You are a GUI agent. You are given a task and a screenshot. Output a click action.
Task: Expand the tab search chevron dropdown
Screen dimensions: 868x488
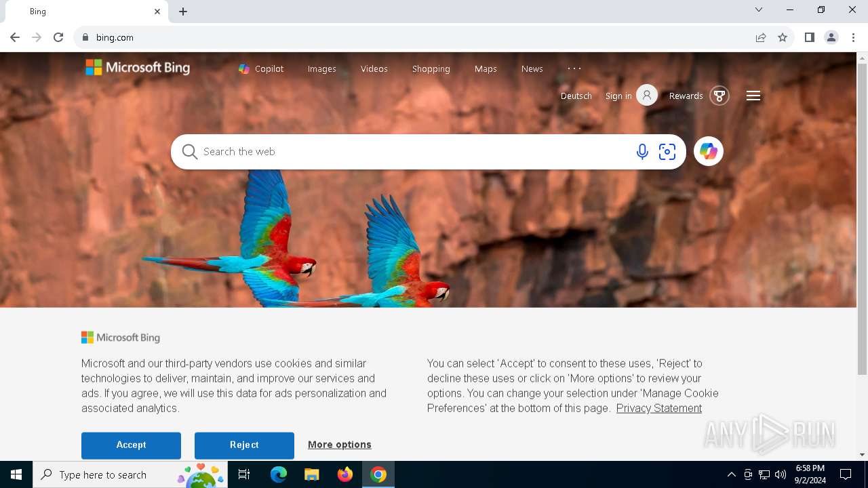tap(759, 9)
